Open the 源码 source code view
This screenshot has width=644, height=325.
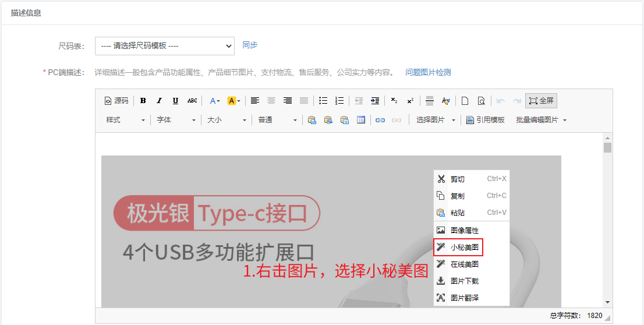coord(116,101)
